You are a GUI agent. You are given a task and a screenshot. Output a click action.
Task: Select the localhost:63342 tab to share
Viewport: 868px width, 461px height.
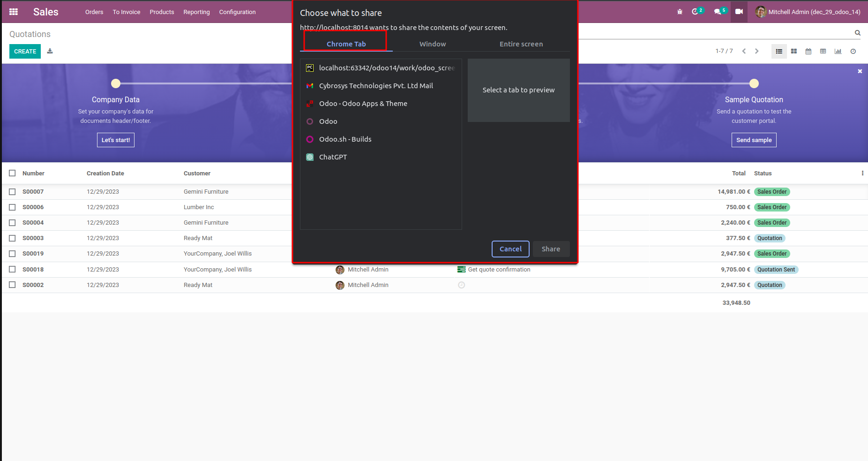coord(381,68)
